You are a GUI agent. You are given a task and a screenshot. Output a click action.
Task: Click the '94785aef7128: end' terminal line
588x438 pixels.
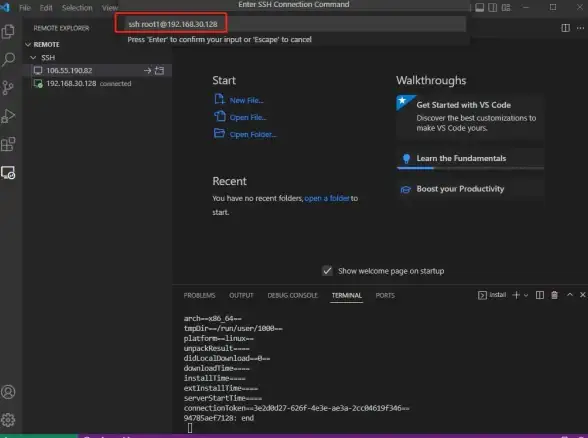[x=219, y=418]
